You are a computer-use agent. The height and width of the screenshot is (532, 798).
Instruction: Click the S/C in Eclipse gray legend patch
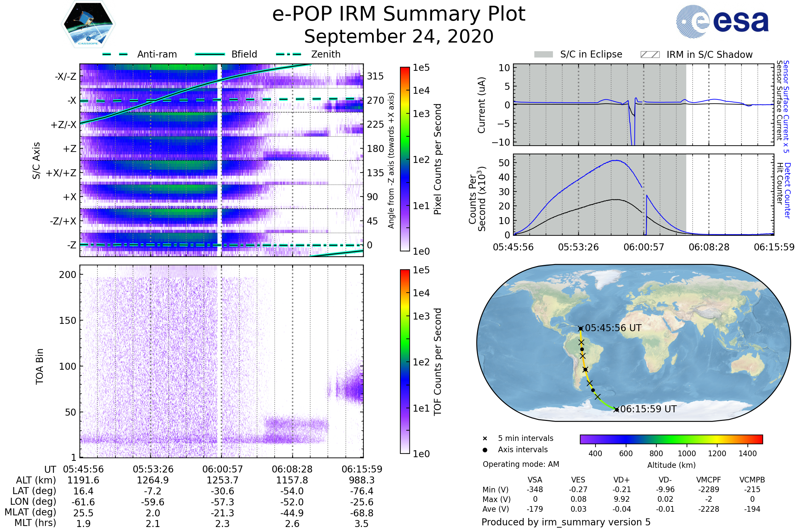(543, 55)
